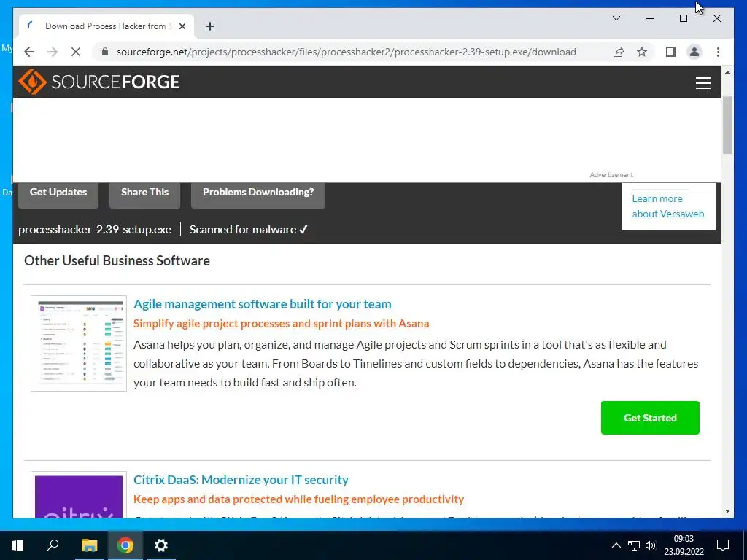Go back with the browser back arrow

click(29, 52)
